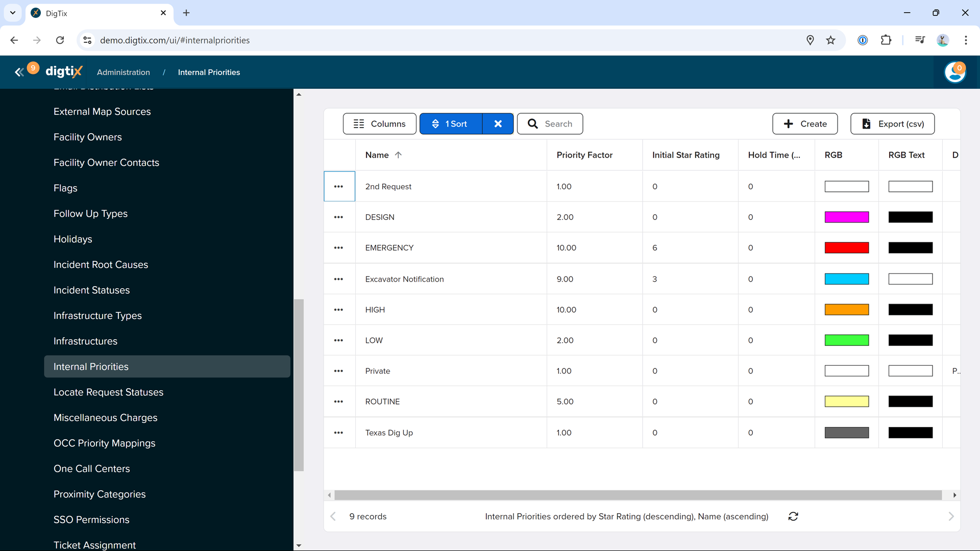Click the browser bookmark star icon

pyautogui.click(x=831, y=40)
